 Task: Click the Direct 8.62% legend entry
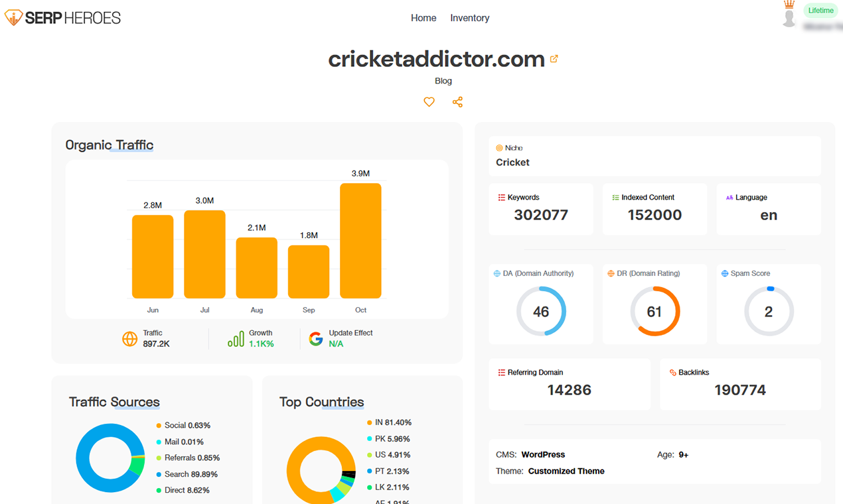[183, 490]
